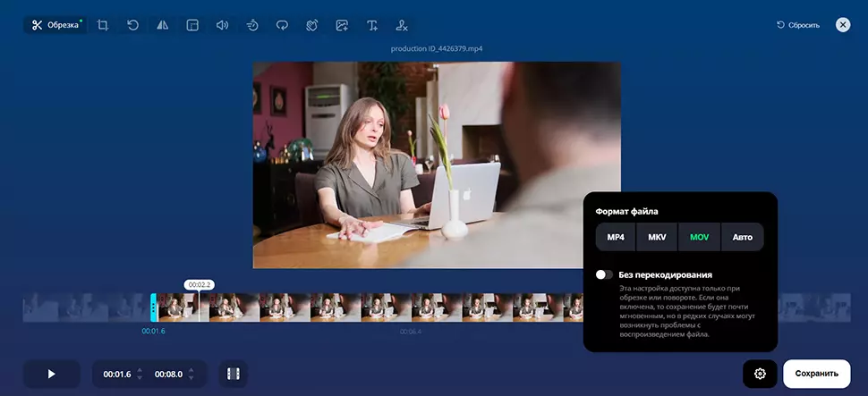The height and width of the screenshot is (396, 868).
Task: Choose MOV file format
Action: (x=699, y=237)
